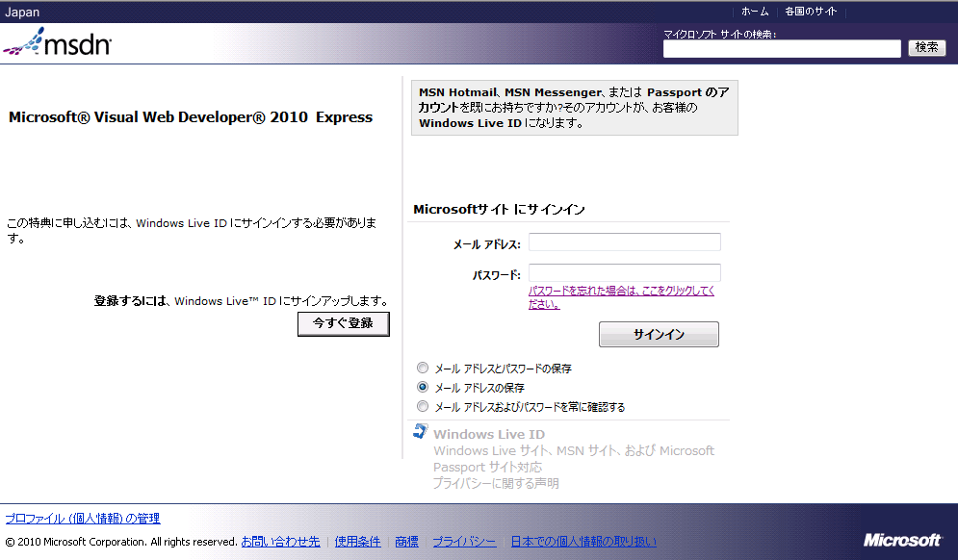Open the ホーム link in top bar
958x560 pixels.
point(755,12)
